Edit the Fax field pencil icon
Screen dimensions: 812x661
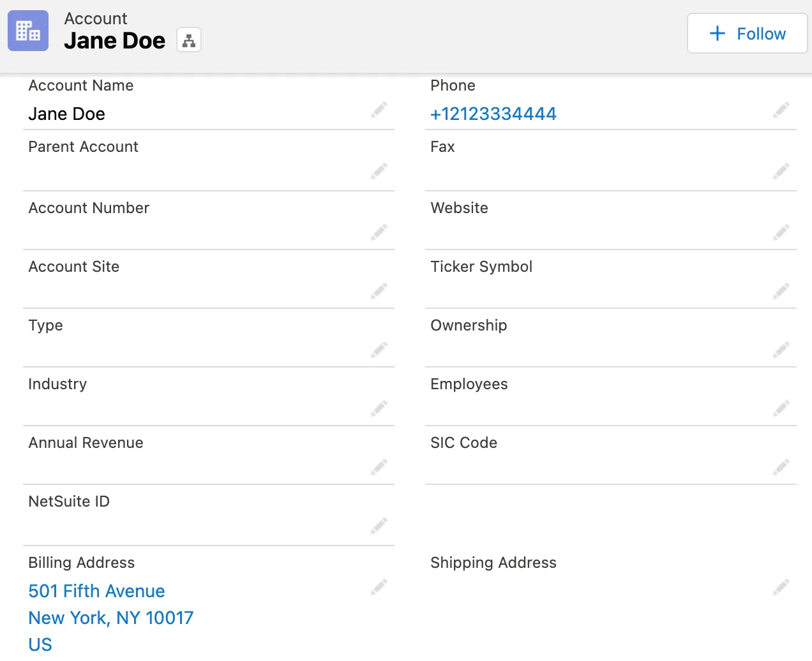click(781, 171)
